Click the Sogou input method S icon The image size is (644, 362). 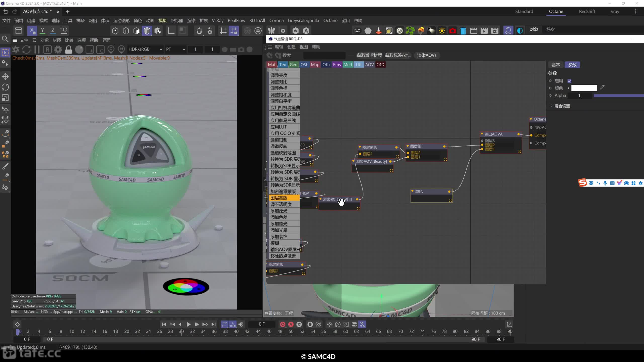pyautogui.click(x=583, y=183)
